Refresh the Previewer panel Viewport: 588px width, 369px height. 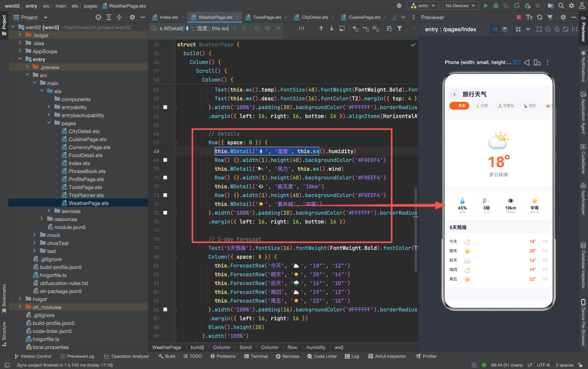(539, 17)
